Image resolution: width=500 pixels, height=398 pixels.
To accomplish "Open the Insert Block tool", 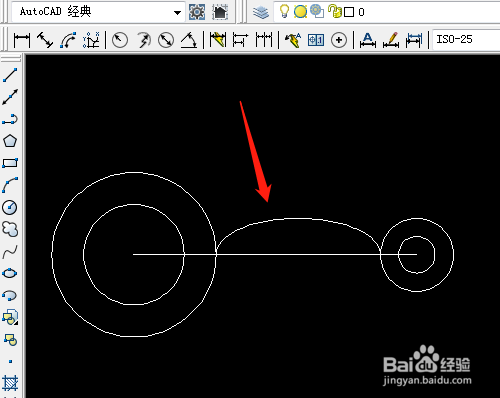I will coord(10,317).
